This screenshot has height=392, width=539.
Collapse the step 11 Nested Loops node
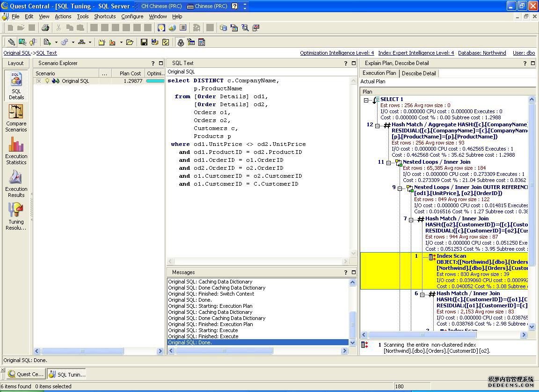click(x=389, y=162)
